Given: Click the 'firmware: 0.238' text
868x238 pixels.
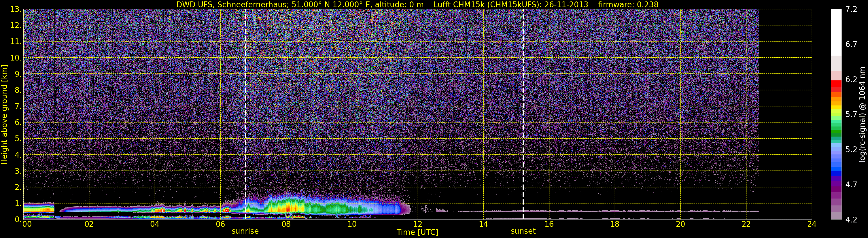Looking at the screenshot, I should tap(628, 4).
